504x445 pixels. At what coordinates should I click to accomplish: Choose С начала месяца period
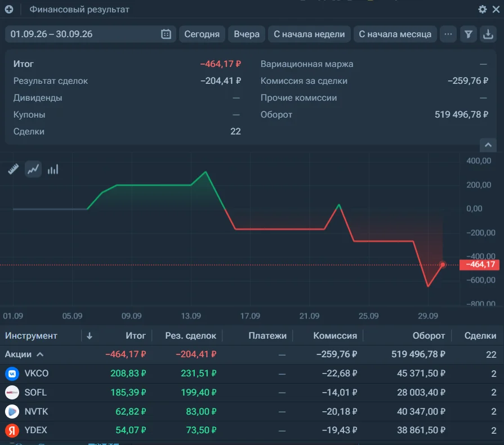coord(395,34)
